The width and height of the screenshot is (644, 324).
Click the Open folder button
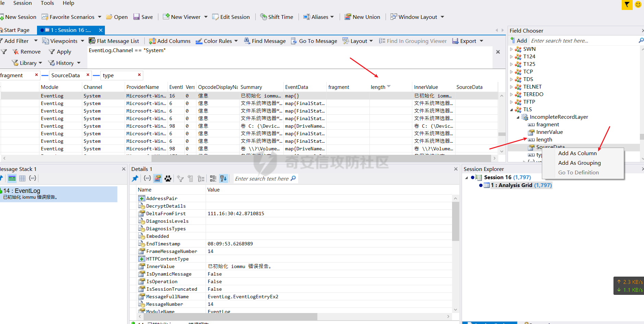click(117, 17)
